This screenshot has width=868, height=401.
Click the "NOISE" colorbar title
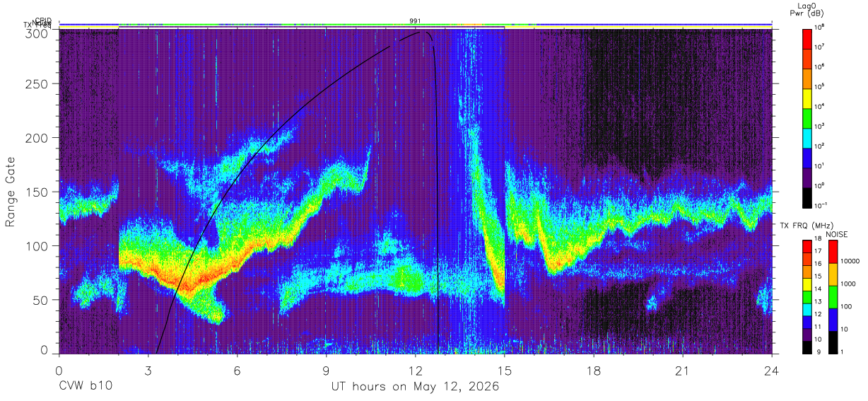(x=837, y=234)
